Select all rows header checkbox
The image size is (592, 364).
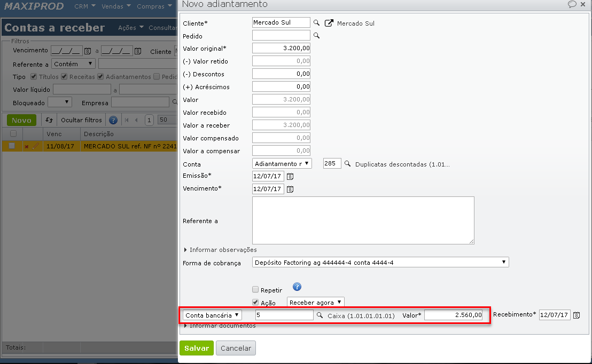tap(13, 133)
